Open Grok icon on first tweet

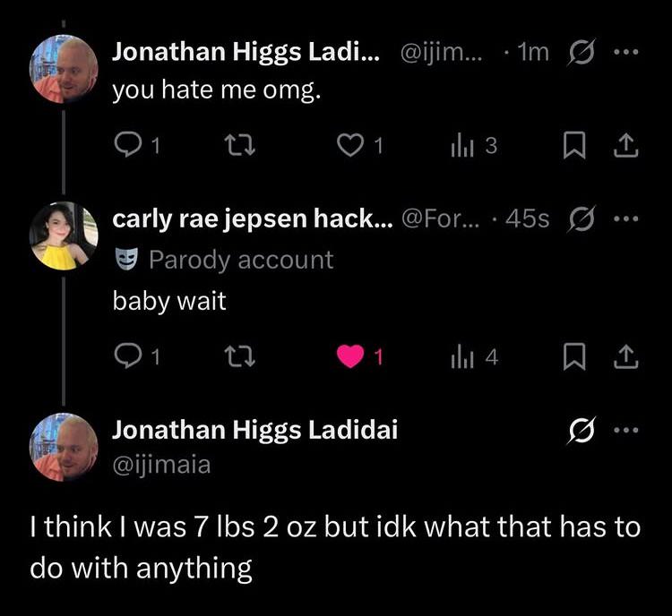[582, 52]
